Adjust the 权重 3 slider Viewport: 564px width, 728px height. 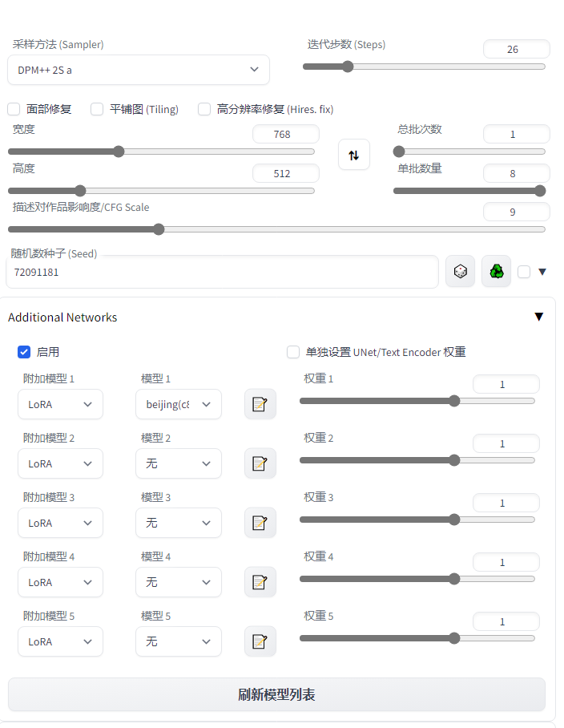pos(417,520)
